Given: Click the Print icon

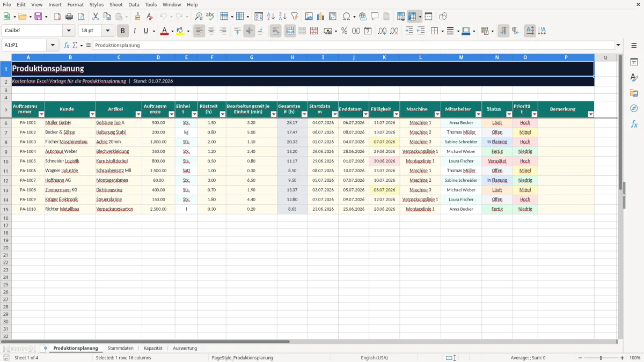Looking at the screenshot, I should 69,17.
